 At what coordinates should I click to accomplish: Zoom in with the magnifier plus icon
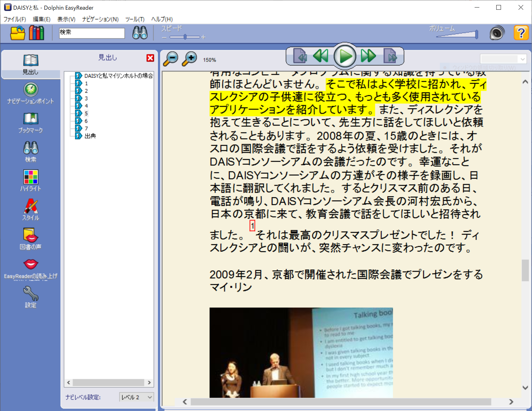pyautogui.click(x=189, y=59)
